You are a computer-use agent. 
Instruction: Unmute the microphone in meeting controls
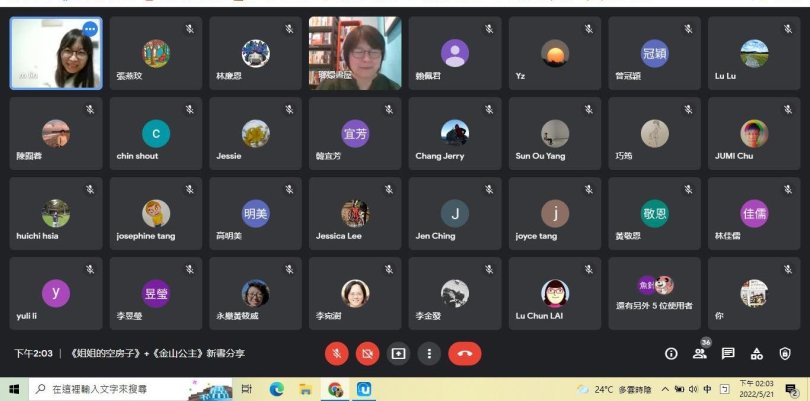tap(337, 353)
